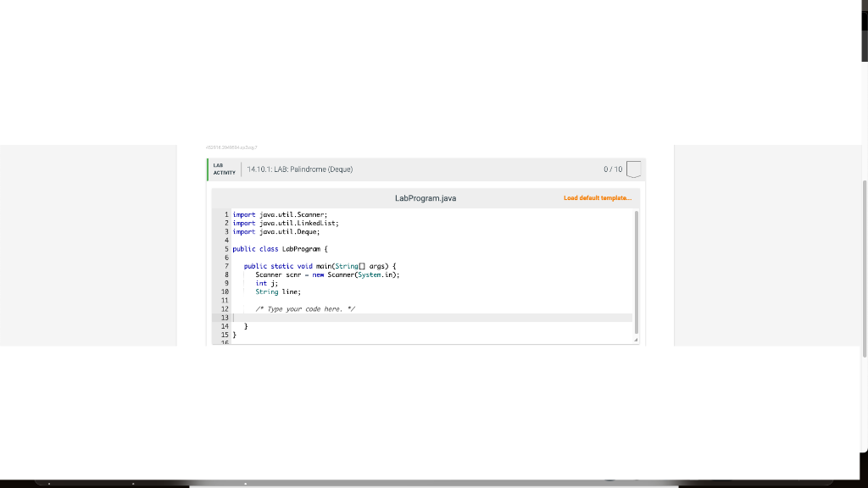
Task: Click the highlighted empty line 13
Action: 339,317
